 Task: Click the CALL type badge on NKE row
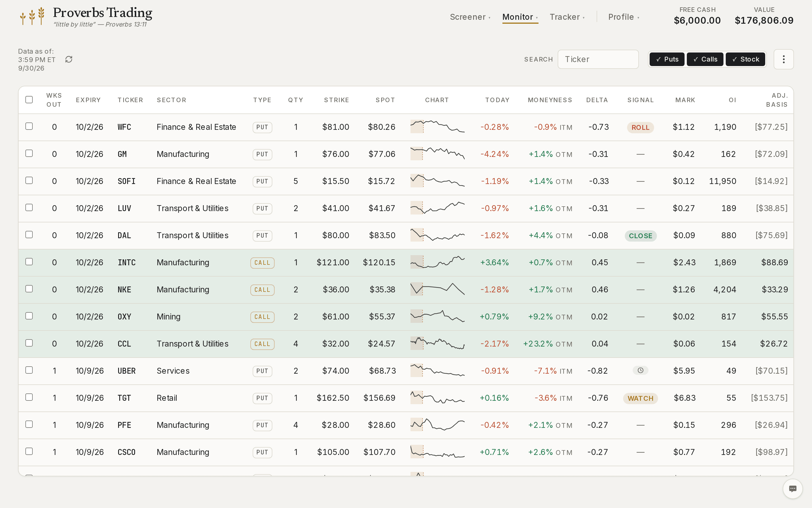(x=262, y=290)
